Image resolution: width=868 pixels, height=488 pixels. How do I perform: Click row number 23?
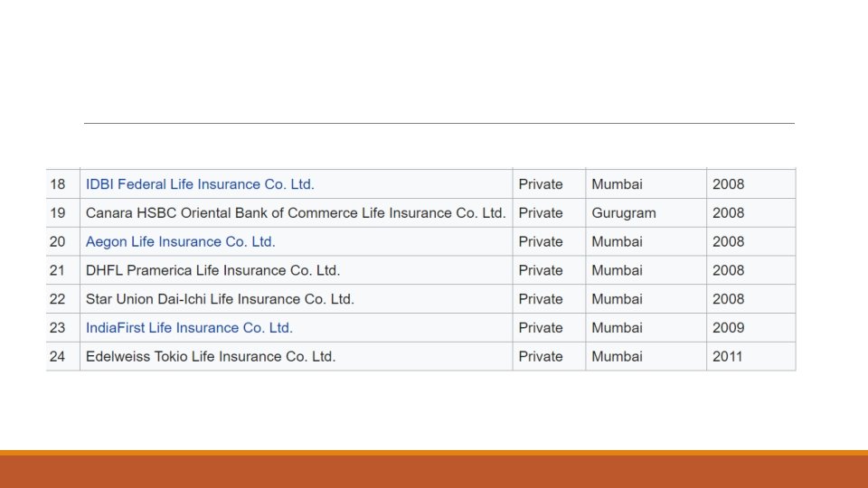(x=58, y=327)
